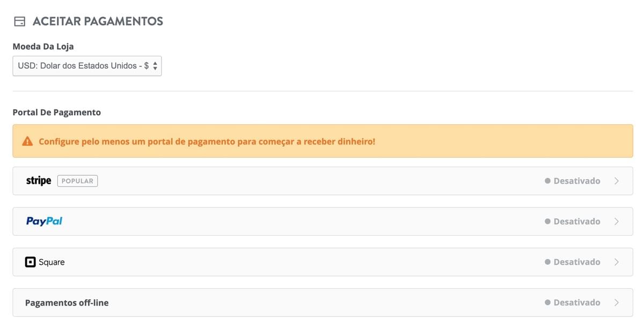Image resolution: width=644 pixels, height=335 pixels.
Task: Click Stripe's gray Desativado status dot
Action: (547, 181)
